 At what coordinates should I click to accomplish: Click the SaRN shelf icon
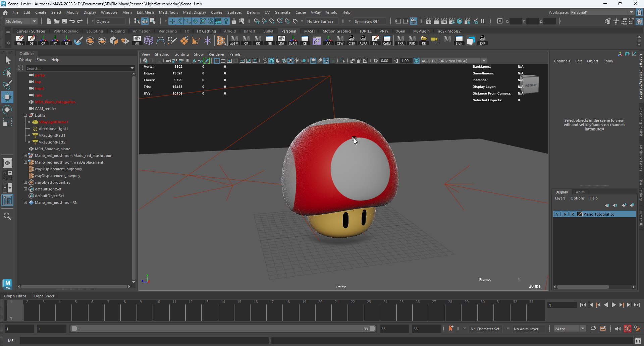(x=293, y=40)
